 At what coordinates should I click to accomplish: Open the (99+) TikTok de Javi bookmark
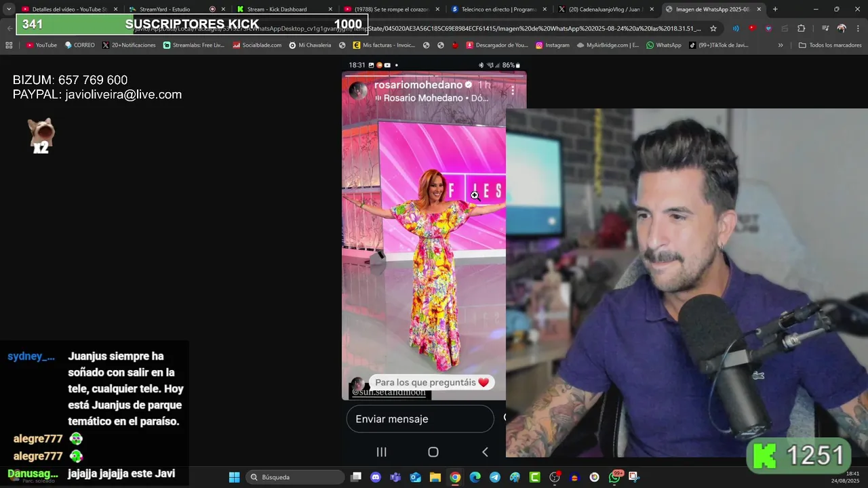pos(719,45)
